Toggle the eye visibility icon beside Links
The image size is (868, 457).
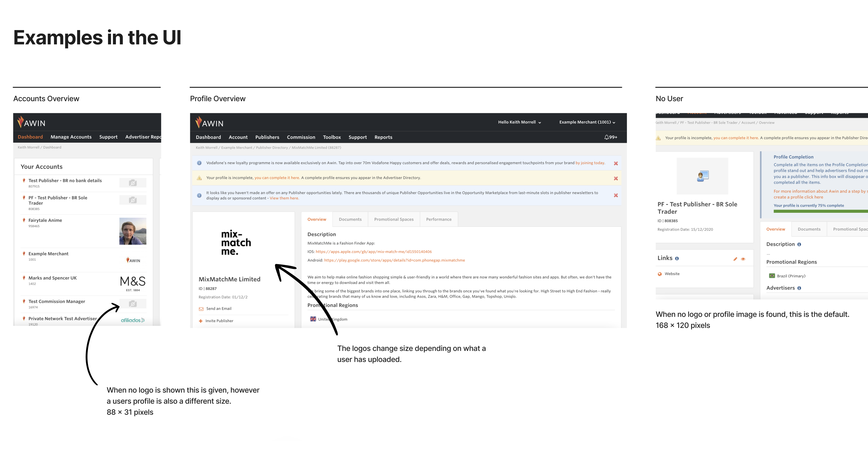pyautogui.click(x=743, y=259)
